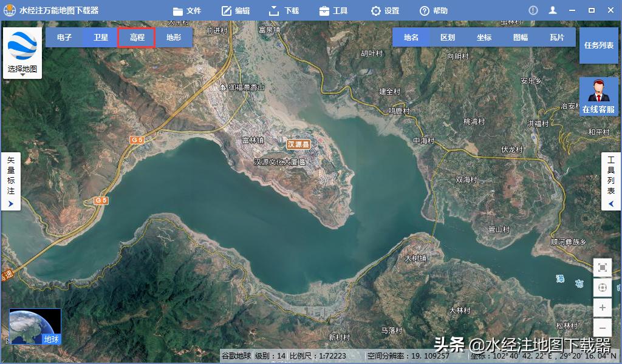This screenshot has width=622, height=364.
Task: Open the 下载 menu
Action: [x=284, y=11]
